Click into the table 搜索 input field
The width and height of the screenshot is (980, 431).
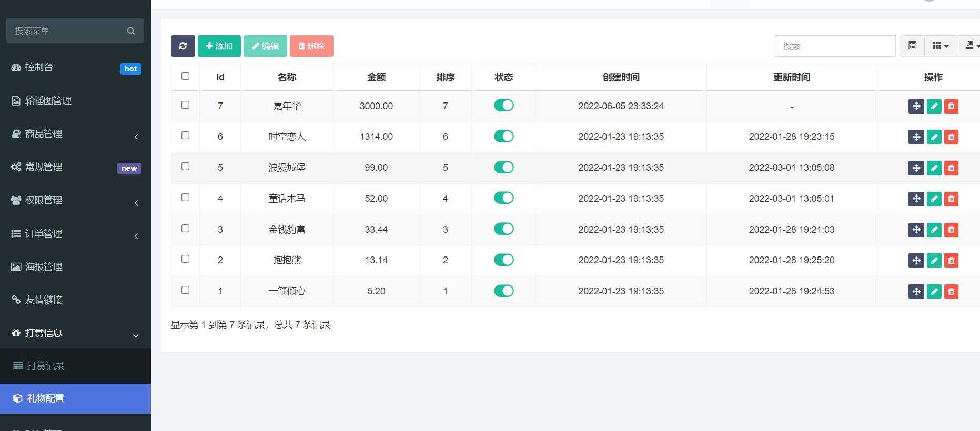[835, 46]
